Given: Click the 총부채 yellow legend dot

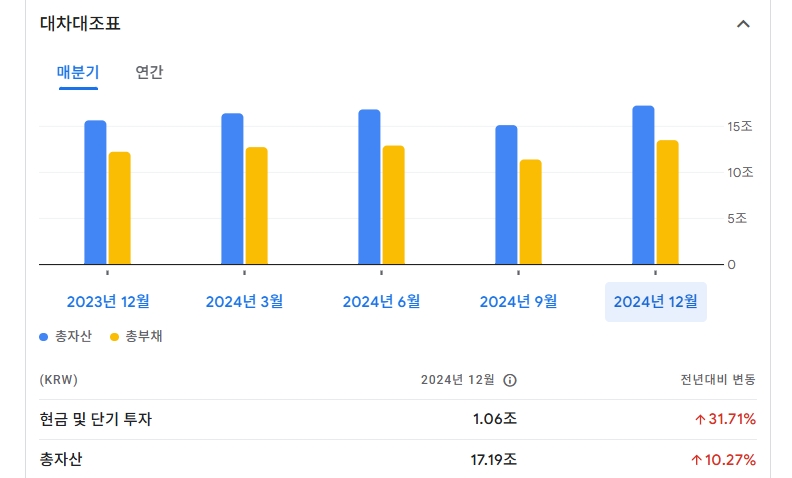Looking at the screenshot, I should [x=114, y=337].
